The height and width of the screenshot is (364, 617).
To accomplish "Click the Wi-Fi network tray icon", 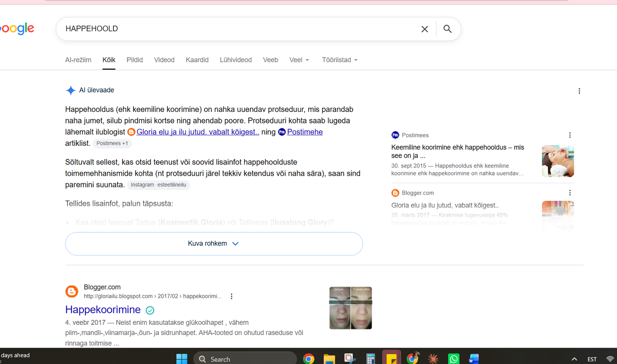I will coord(610,359).
